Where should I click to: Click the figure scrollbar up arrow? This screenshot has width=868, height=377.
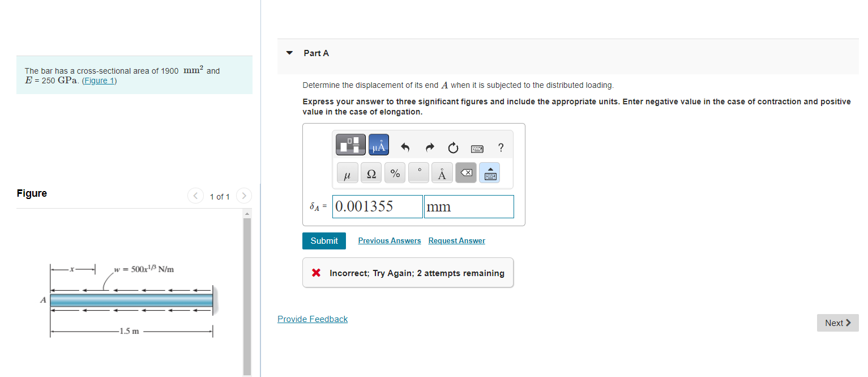click(247, 214)
